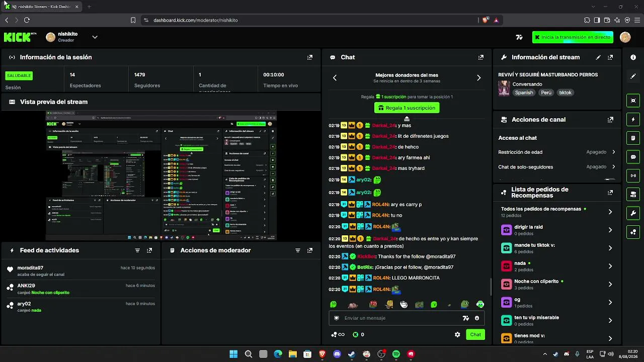Click the channel points infinity icon below chat
The image size is (644, 362).
[338, 335]
